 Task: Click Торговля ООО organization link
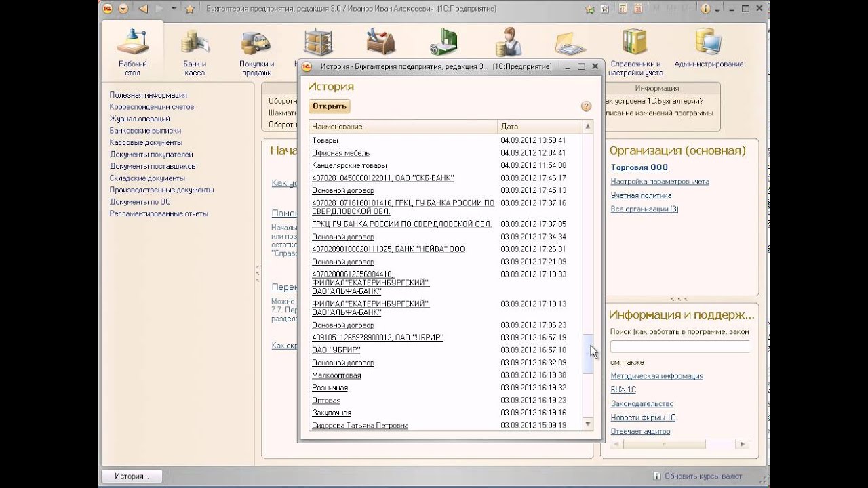pos(639,167)
